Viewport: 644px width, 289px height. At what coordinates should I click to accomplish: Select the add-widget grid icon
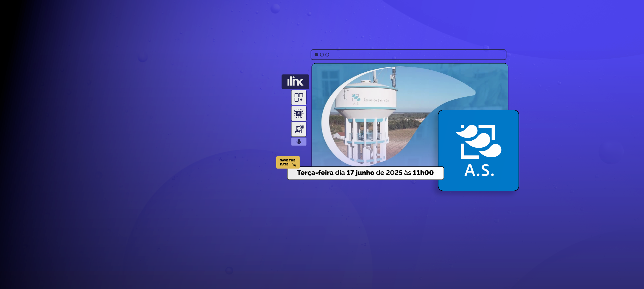point(299,98)
